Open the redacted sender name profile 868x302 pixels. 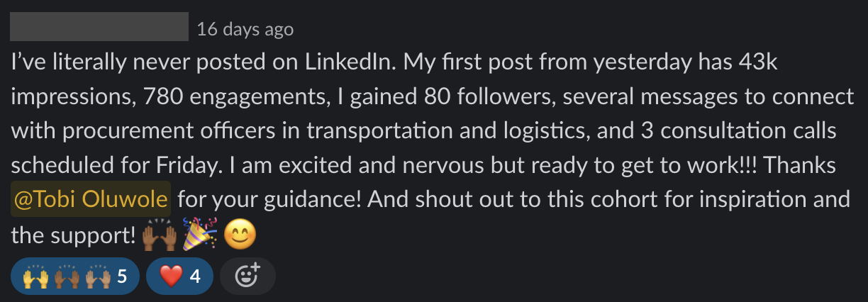click(x=99, y=27)
